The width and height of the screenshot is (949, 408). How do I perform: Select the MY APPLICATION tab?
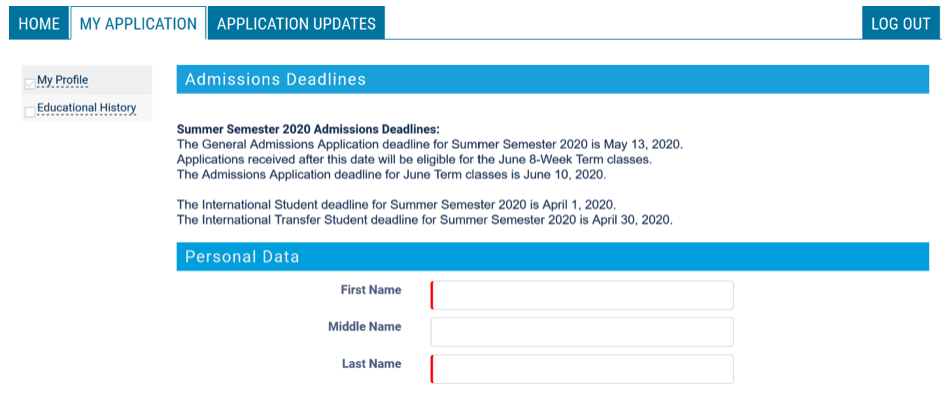[138, 24]
